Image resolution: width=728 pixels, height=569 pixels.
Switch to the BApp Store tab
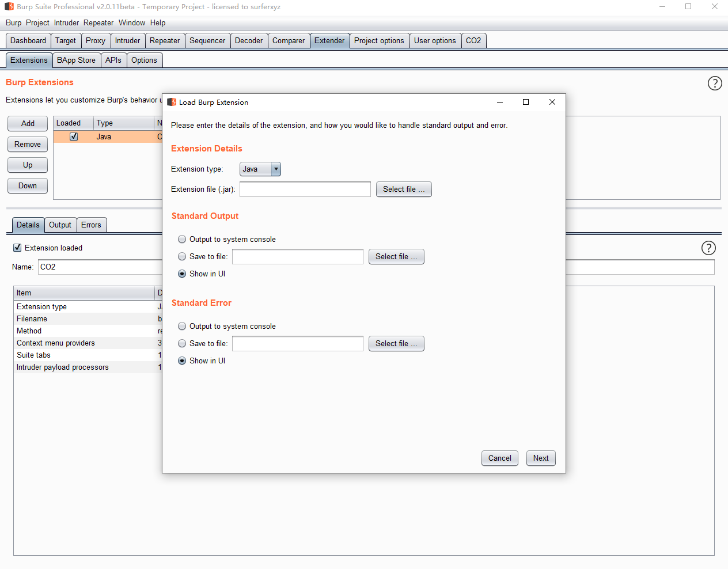[76, 60]
